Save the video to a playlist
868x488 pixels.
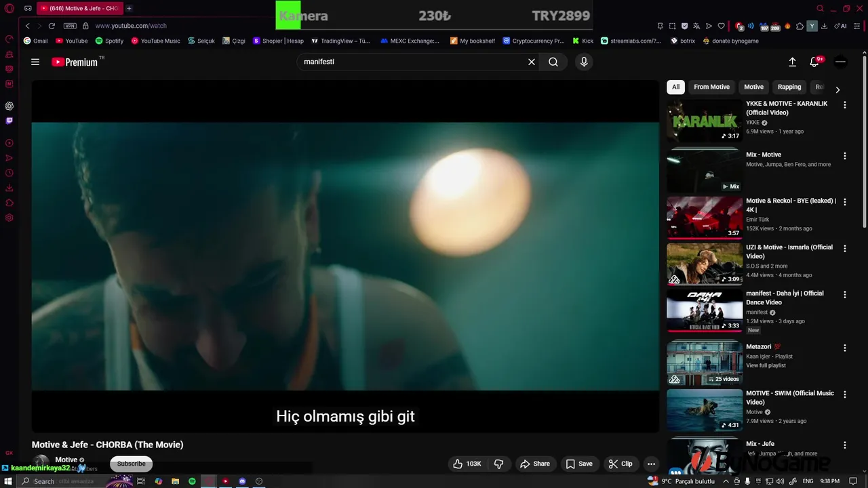tap(579, 464)
